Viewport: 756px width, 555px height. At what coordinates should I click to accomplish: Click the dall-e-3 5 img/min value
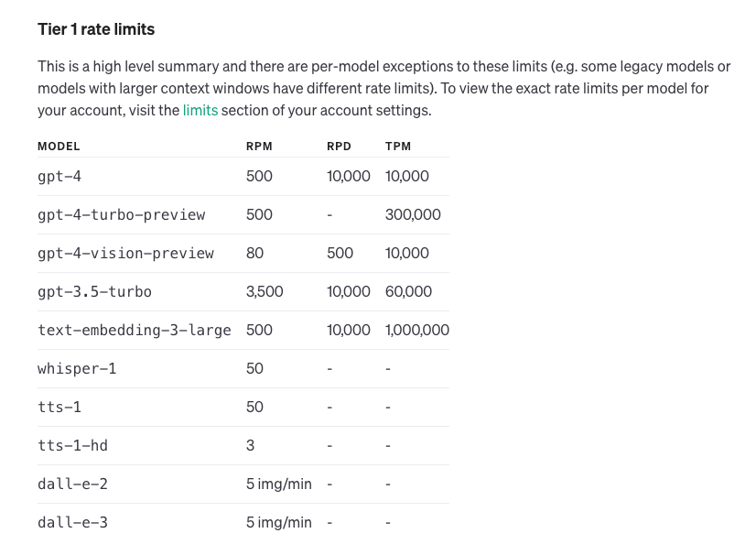pos(278,522)
